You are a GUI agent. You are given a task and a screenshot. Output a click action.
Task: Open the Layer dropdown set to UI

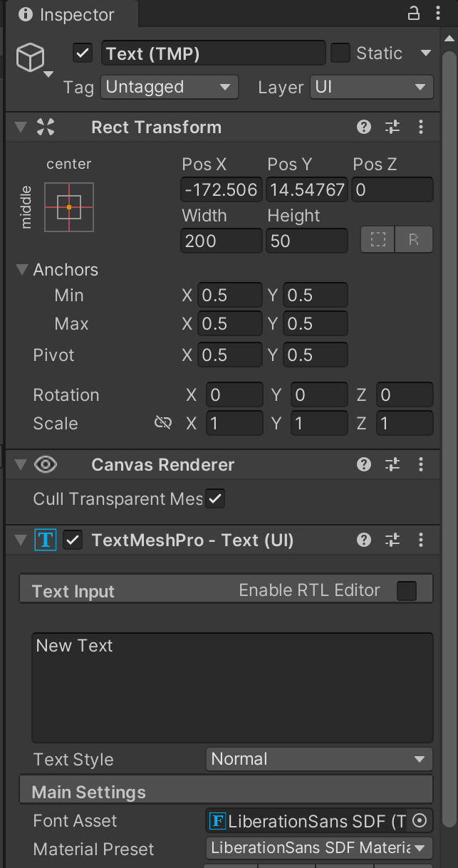click(370, 88)
